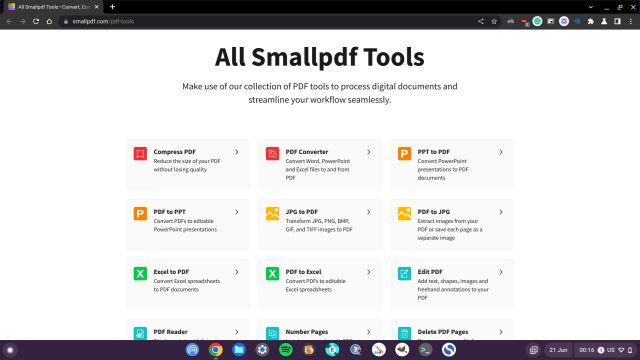
Task: Click the 21 Jun calendar date
Action: [x=558, y=350]
